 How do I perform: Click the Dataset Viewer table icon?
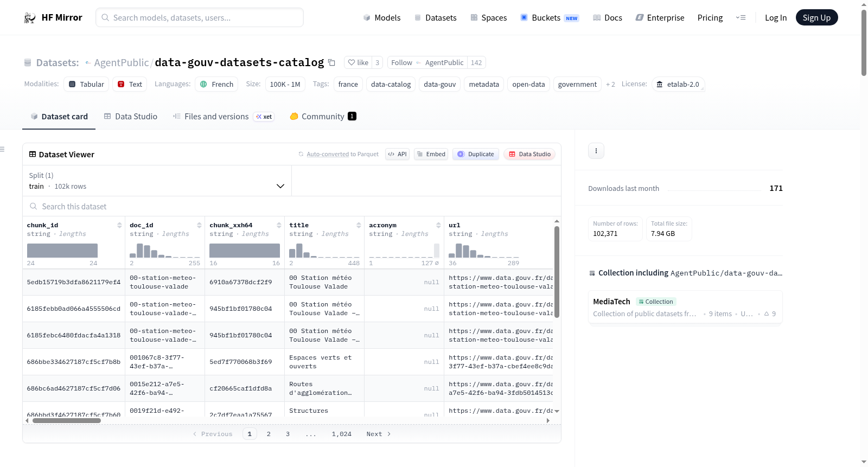point(33,155)
